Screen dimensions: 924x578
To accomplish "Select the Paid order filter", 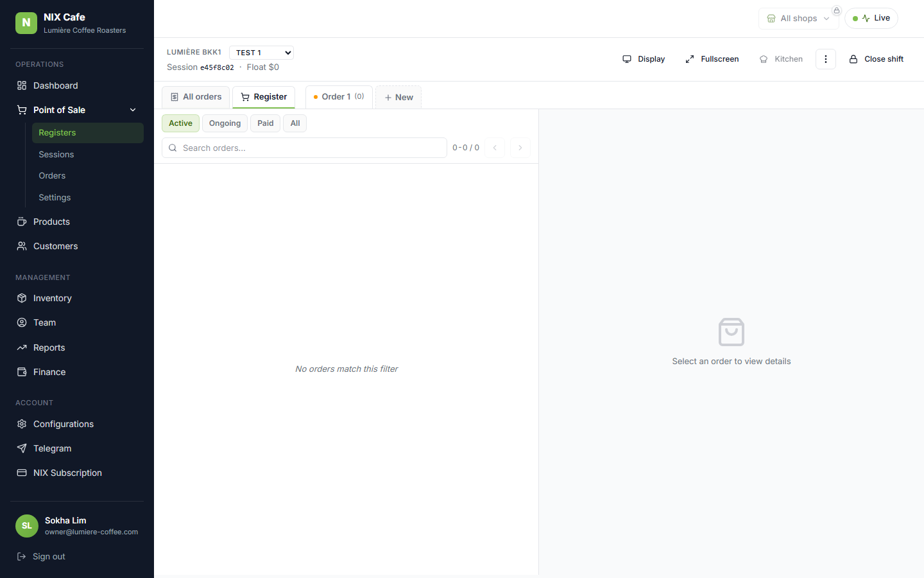I will (x=266, y=123).
